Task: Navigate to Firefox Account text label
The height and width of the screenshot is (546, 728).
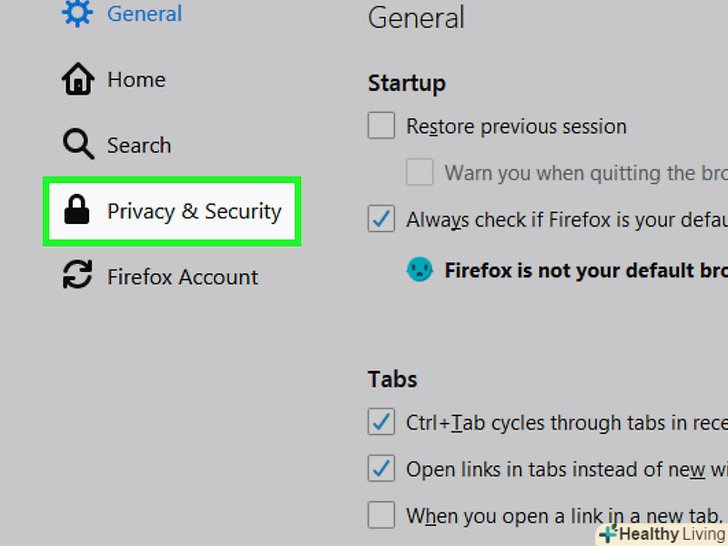Action: [182, 277]
